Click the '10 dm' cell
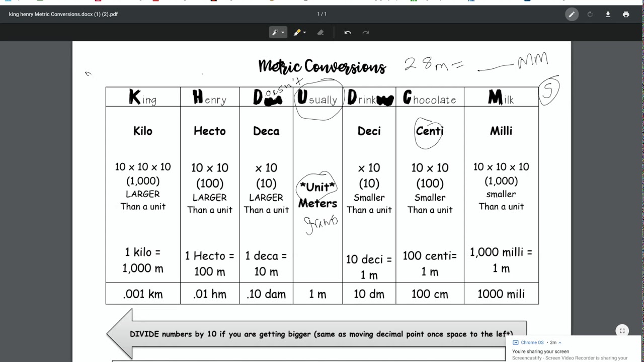Screen dimensions: 644x362 pyautogui.click(x=369, y=294)
